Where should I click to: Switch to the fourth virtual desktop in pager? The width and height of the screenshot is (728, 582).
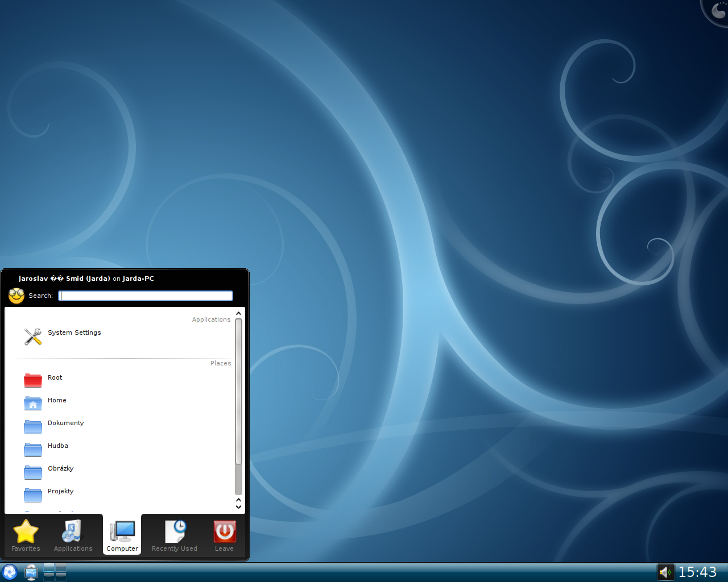click(61, 576)
